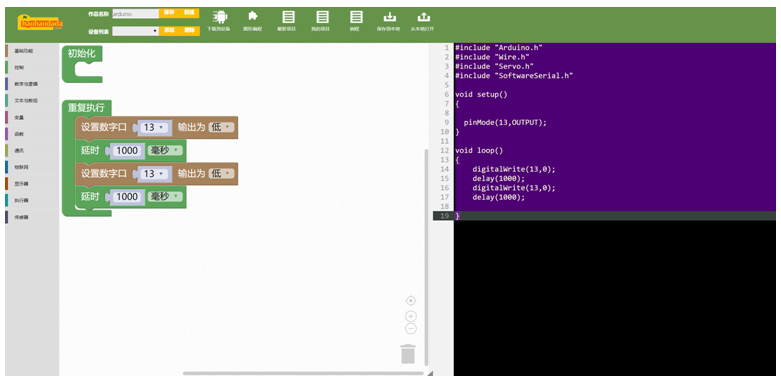Open the 文本与数组 block category
The image size is (781, 382).
pyautogui.click(x=32, y=101)
